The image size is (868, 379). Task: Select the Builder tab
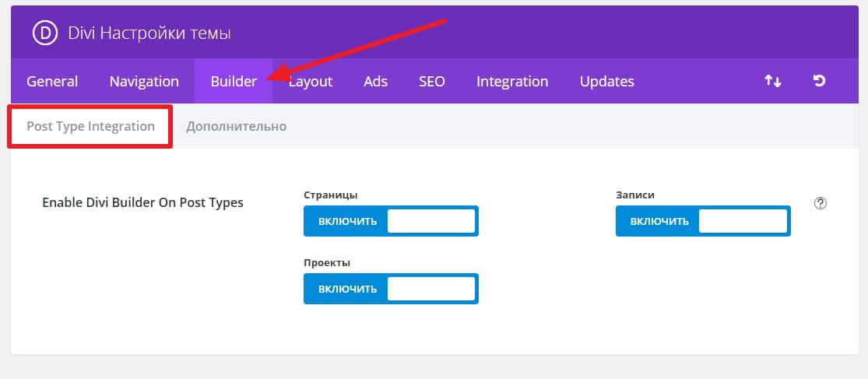234,81
